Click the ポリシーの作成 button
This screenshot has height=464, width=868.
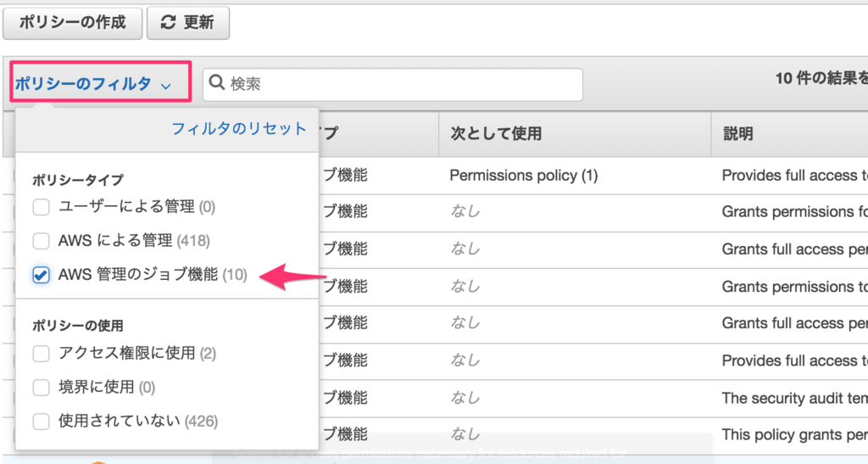pyautogui.click(x=73, y=23)
